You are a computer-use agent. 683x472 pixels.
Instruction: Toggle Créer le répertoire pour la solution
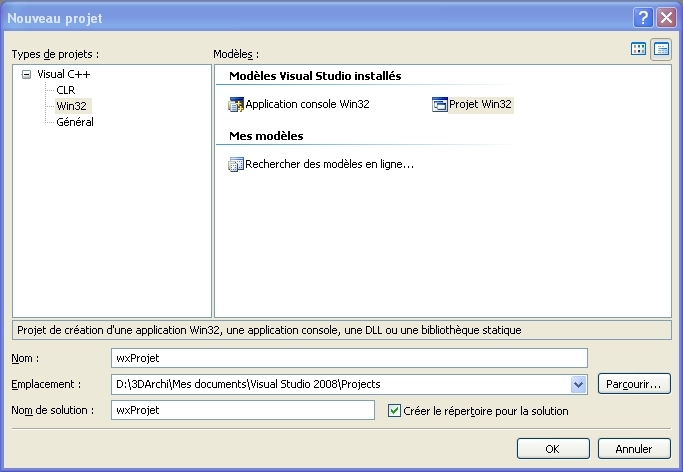click(394, 410)
